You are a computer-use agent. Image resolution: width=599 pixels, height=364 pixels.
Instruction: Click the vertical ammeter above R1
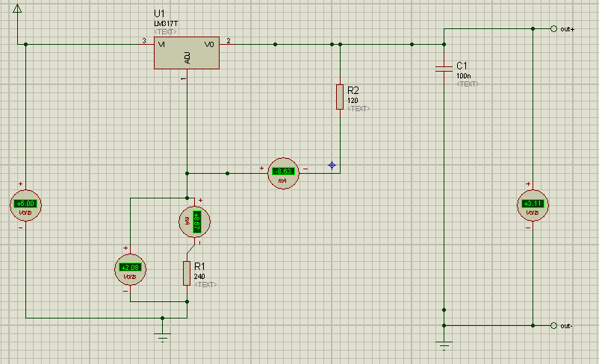tap(194, 222)
